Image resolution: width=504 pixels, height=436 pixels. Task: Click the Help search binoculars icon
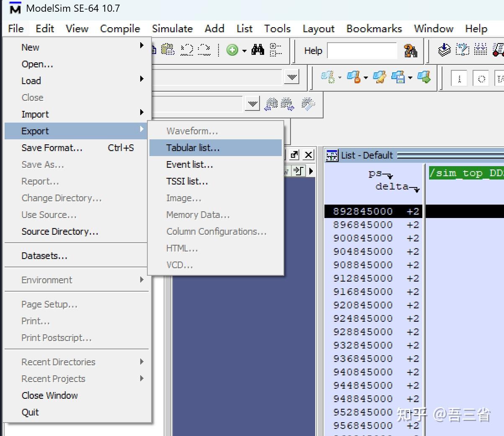410,51
